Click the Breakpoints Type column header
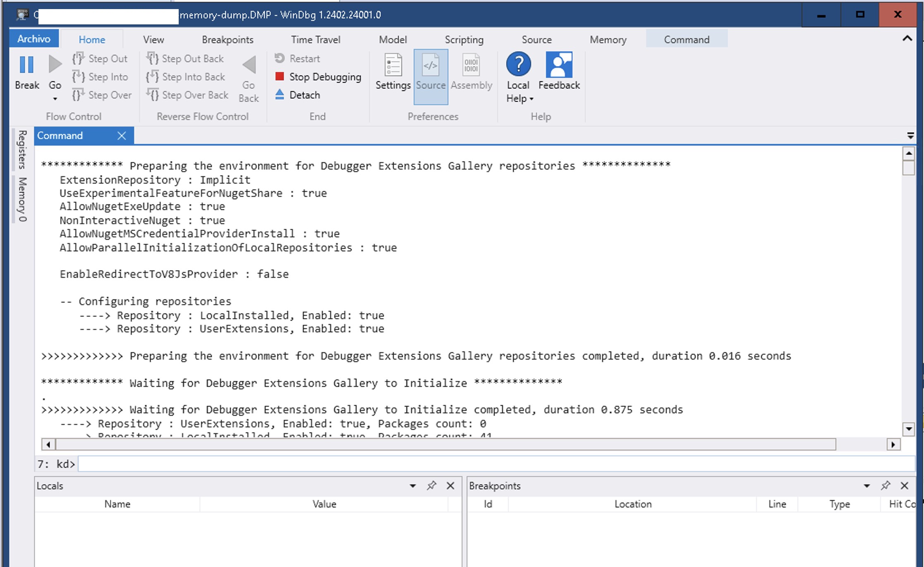Screen dimensions: 924x567 tap(839, 504)
